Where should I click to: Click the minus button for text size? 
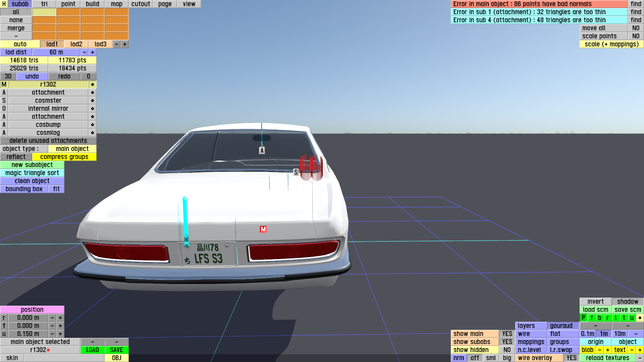click(632, 350)
